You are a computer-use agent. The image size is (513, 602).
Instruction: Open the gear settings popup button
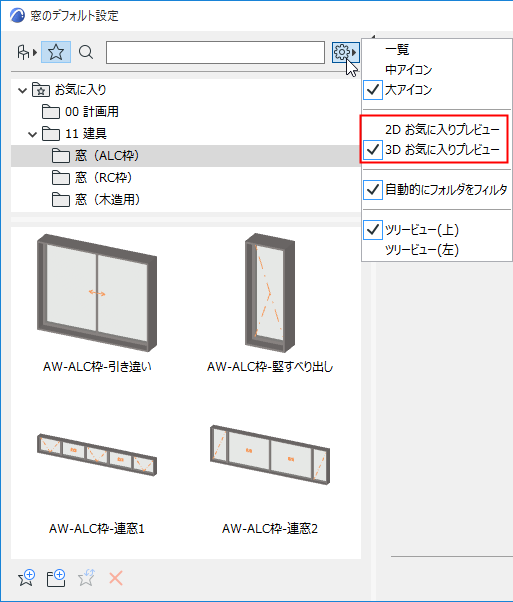tap(346, 52)
